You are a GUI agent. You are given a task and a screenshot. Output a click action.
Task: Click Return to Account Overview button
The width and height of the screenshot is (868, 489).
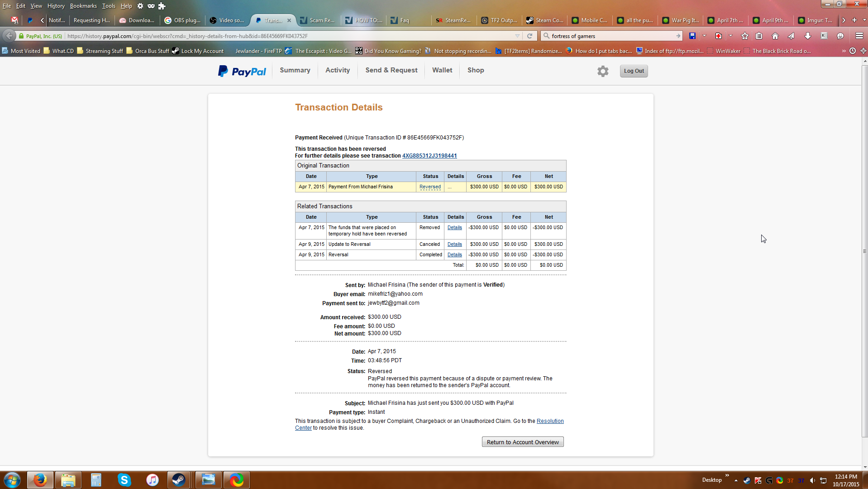pyautogui.click(x=522, y=442)
